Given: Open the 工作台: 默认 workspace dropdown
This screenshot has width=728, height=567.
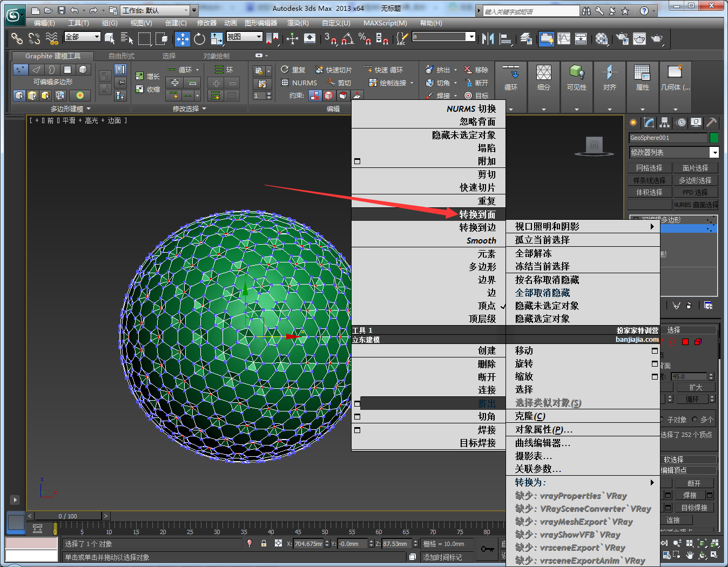Looking at the screenshot, I should click(x=156, y=10).
